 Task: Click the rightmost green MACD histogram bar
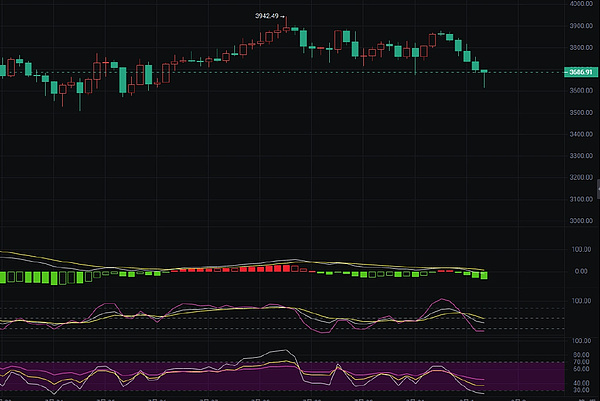coord(484,274)
